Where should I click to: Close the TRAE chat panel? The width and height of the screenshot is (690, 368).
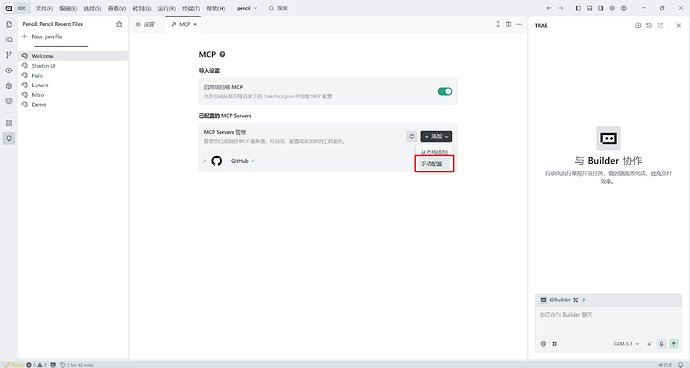[x=679, y=26]
